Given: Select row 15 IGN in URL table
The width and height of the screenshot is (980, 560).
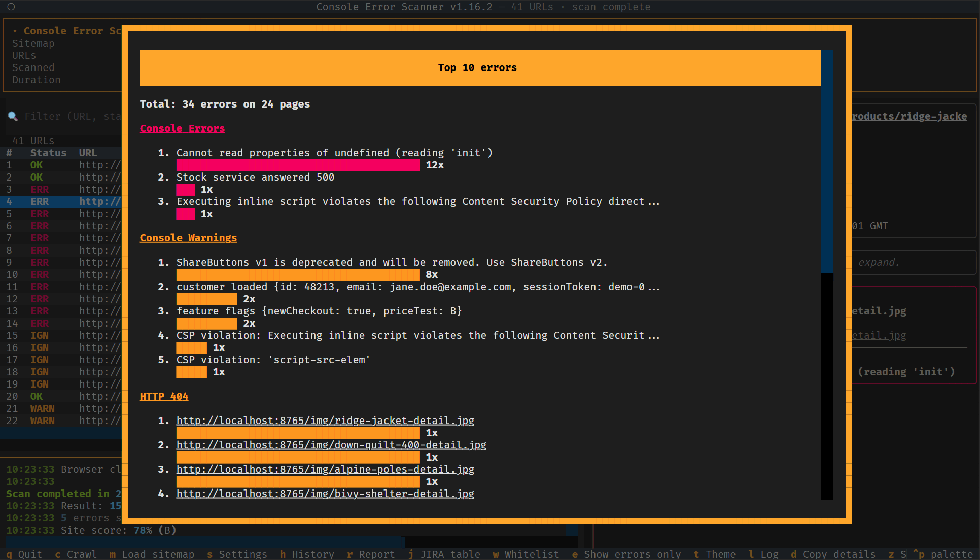Looking at the screenshot, I should click(x=61, y=335).
